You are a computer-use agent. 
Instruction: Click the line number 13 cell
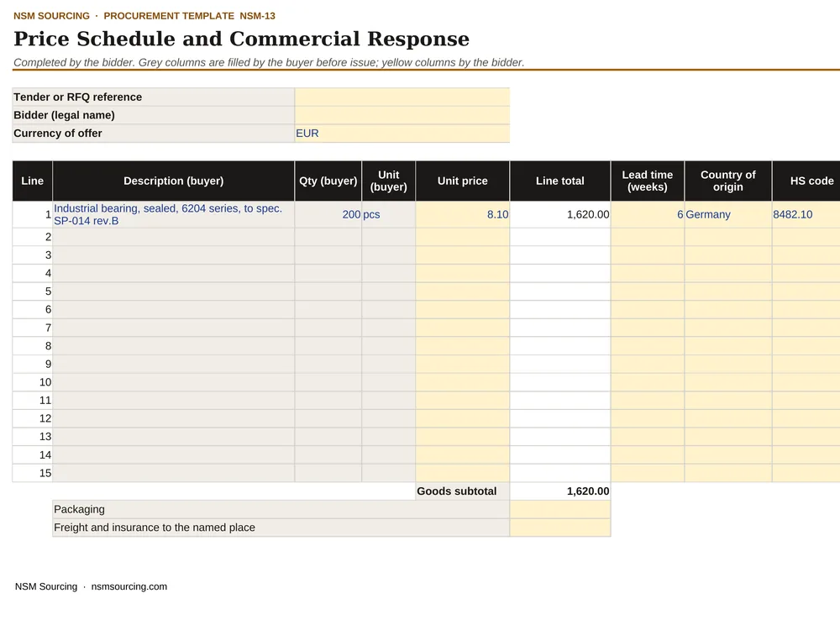[x=32, y=437]
